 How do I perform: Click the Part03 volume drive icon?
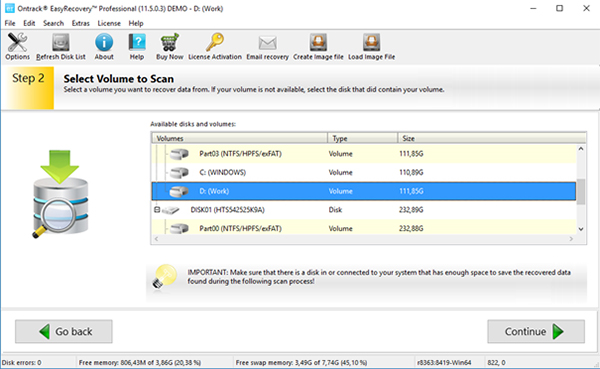[179, 154]
